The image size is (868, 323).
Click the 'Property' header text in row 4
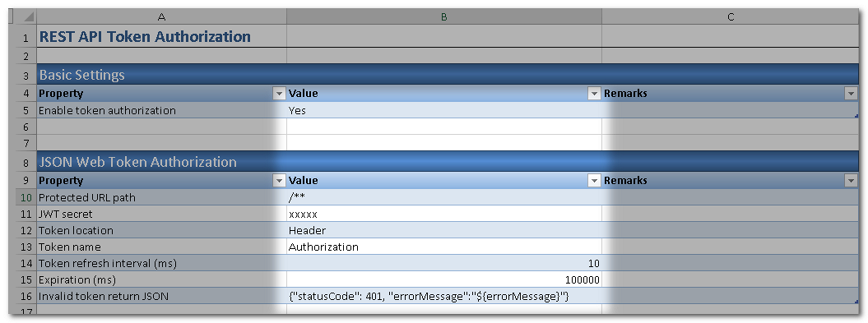[x=61, y=94]
